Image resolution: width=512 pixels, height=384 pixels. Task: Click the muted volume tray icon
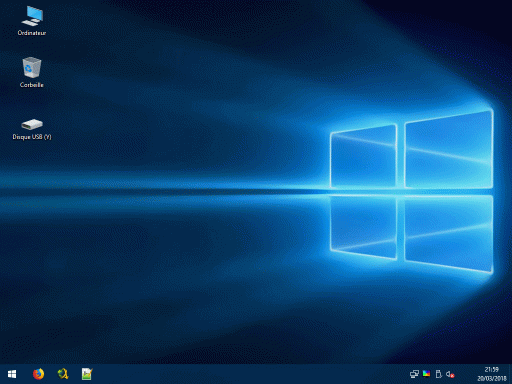click(450, 374)
